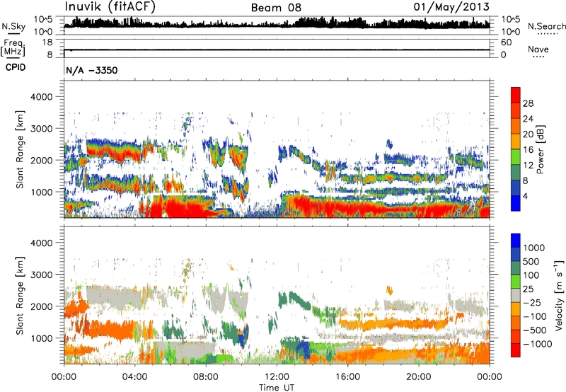The height and width of the screenshot is (392, 566).
Task: Click the 'N/A -3350' CPID value
Action: click(x=92, y=70)
